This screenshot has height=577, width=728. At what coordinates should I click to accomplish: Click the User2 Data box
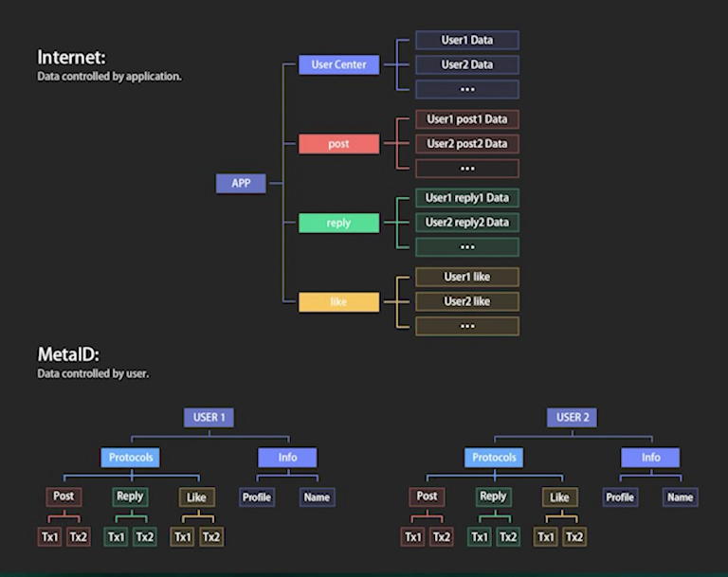pyautogui.click(x=467, y=64)
